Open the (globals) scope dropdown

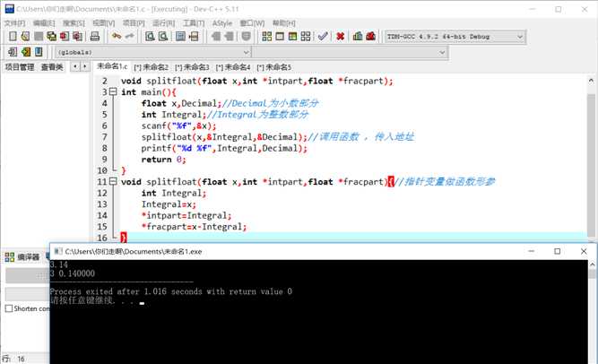coord(153,52)
